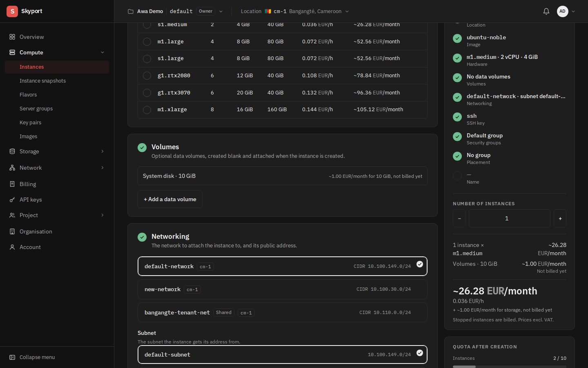Choose the new-network network option
Screen dimensions: 588x368
(x=283, y=289)
